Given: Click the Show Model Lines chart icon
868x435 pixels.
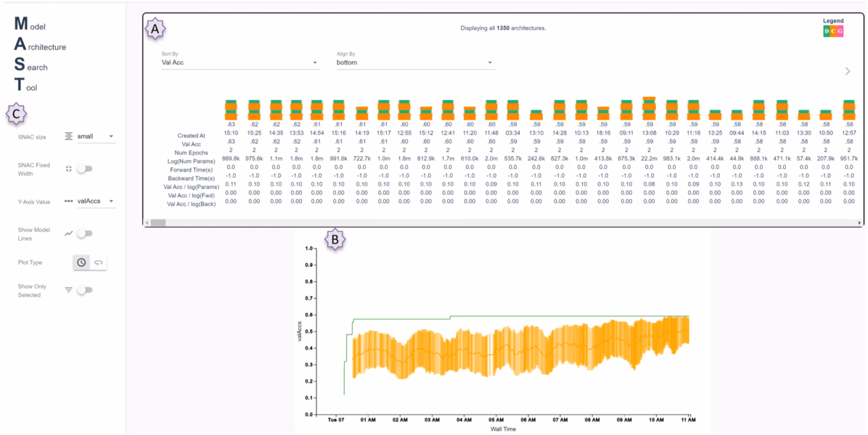Looking at the screenshot, I should click(x=69, y=233).
